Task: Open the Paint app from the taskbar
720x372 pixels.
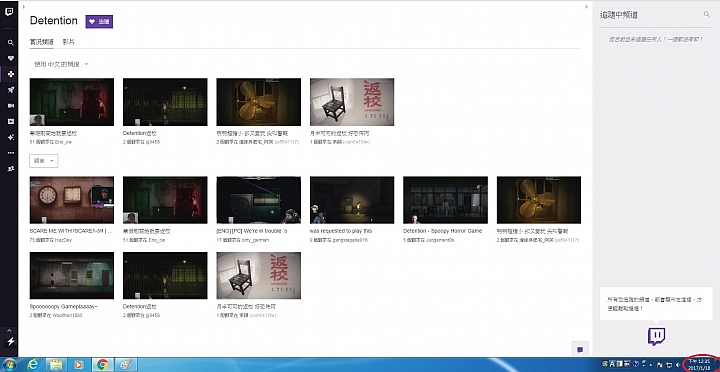Action: click(125, 365)
